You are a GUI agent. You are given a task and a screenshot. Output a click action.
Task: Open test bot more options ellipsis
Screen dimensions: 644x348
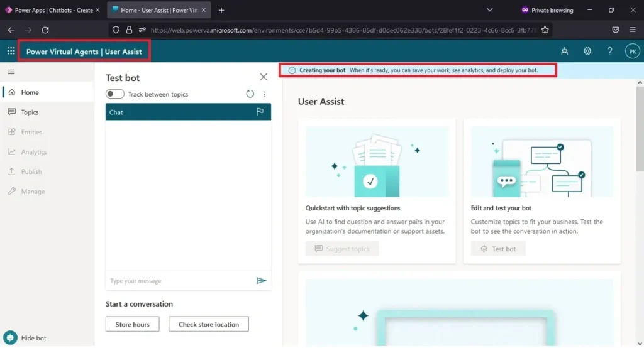[x=265, y=94]
